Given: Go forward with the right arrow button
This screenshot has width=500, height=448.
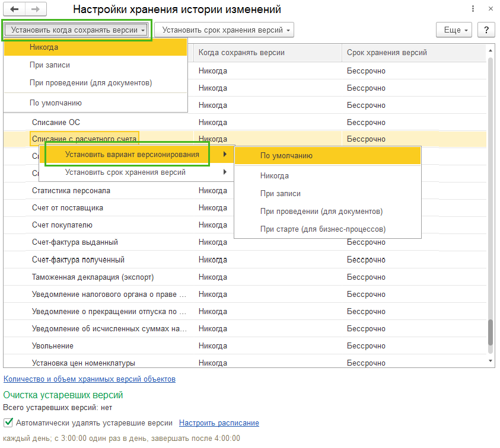Looking at the screenshot, I should click(x=36, y=9).
